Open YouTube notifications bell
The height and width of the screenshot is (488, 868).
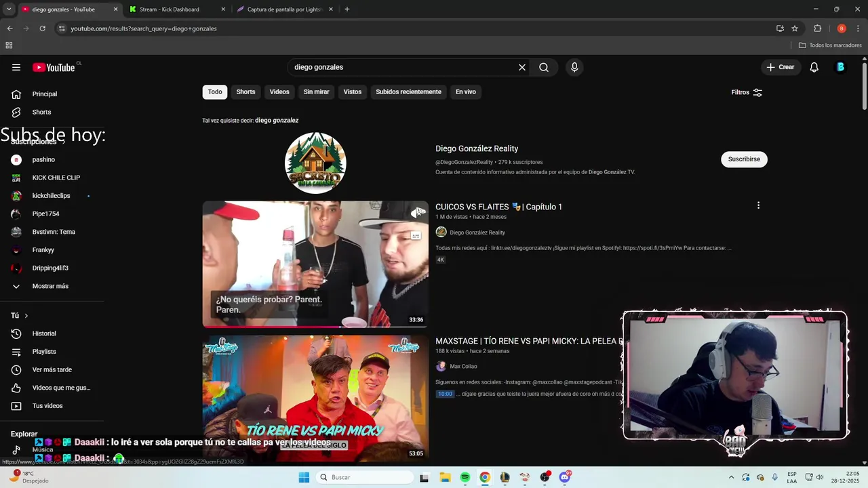[814, 67]
